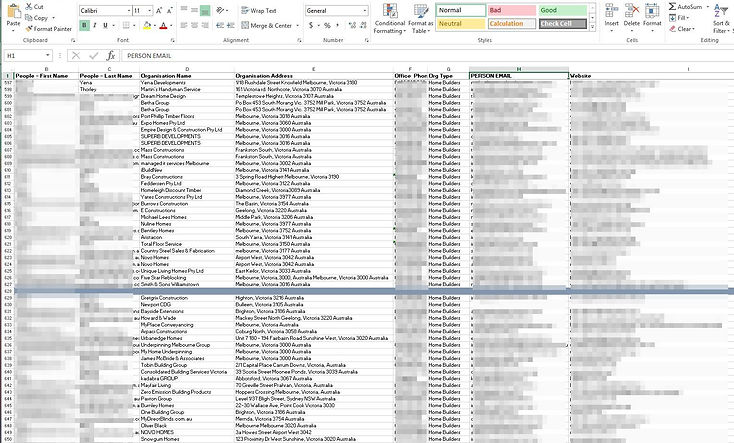The width and height of the screenshot is (734, 443).
Task: Toggle Bold formatting off
Action: pyautogui.click(x=84, y=25)
